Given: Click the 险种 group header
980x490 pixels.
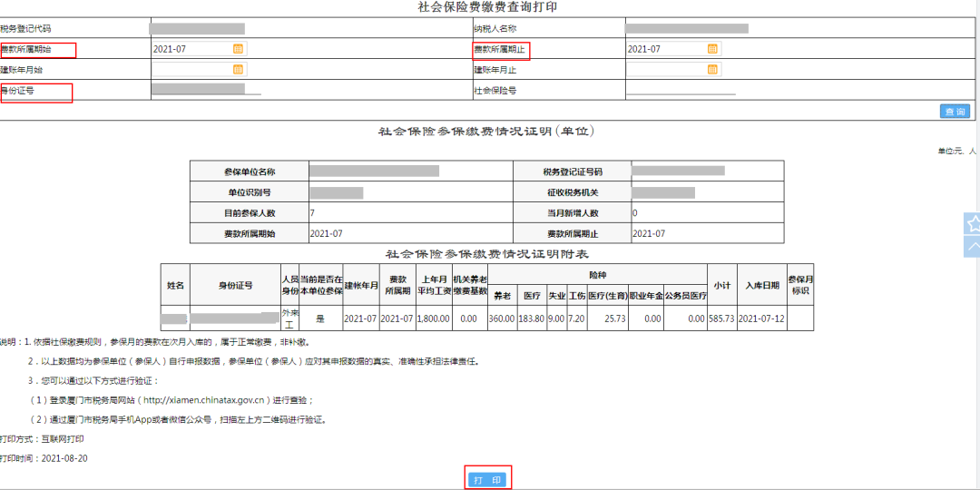Looking at the screenshot, I should click(597, 275).
